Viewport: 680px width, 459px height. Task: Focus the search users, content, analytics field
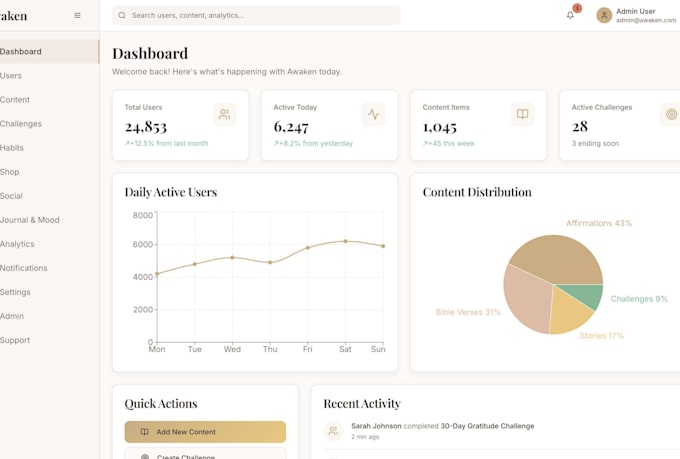(256, 15)
